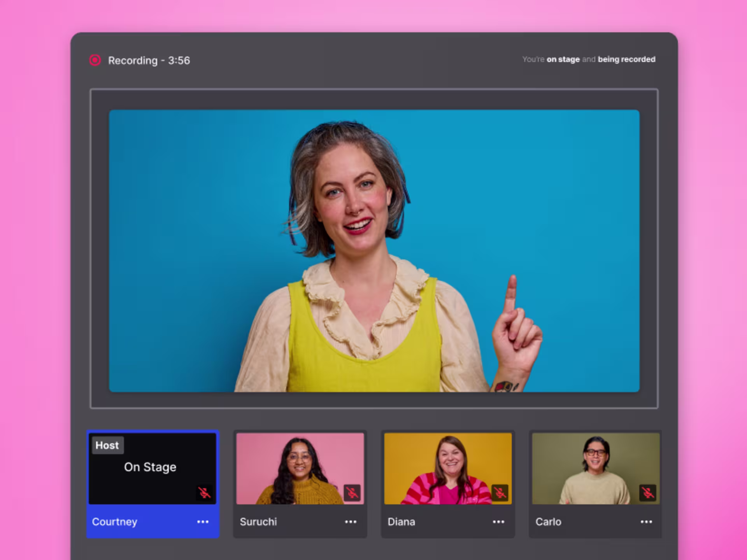
Task: Select Carlo's video thumbnail
Action: [596, 469]
